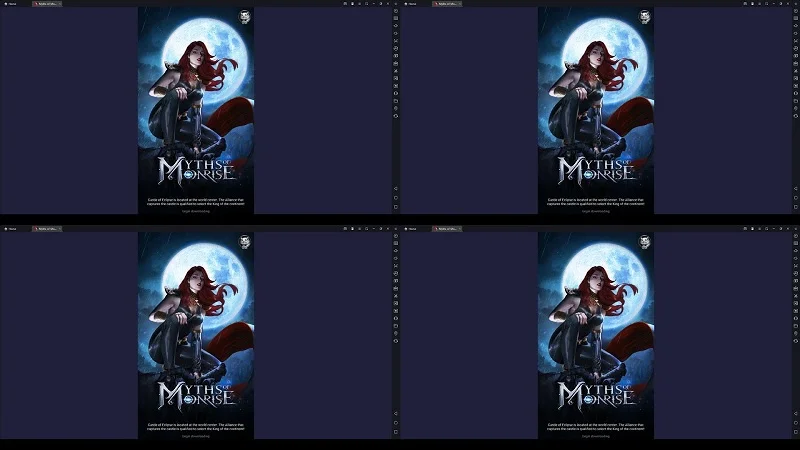Switch to Home tab in bottom-left emulator
This screenshot has height=450, width=800.
10,229
